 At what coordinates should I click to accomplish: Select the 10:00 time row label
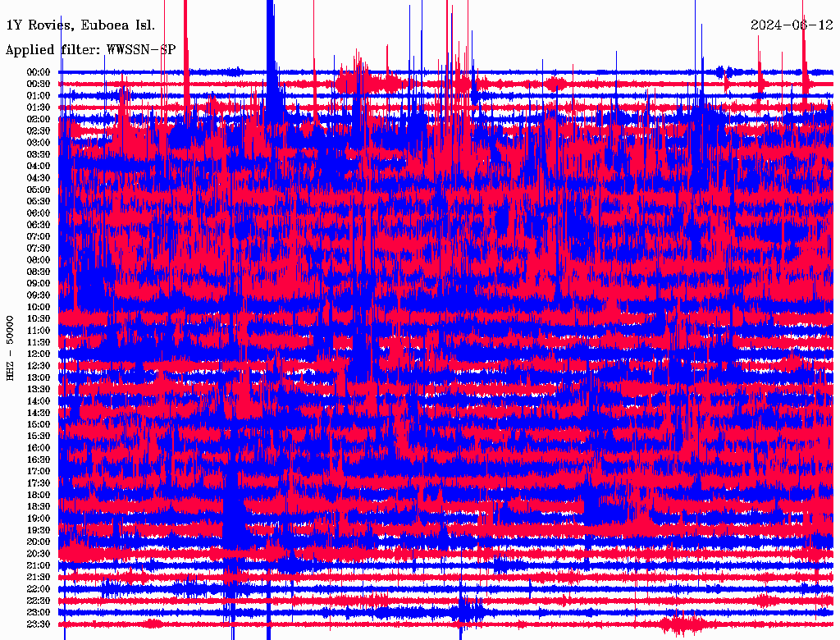pos(39,307)
